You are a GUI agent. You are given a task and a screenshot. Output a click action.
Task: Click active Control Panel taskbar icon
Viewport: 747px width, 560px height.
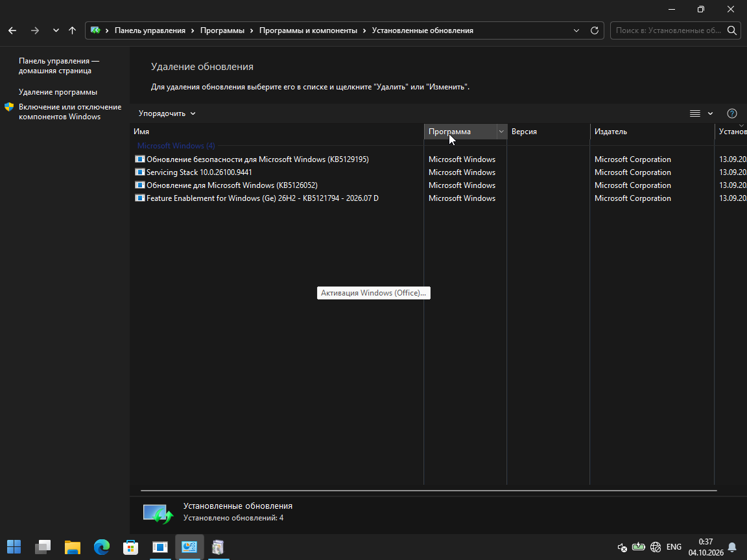(189, 546)
